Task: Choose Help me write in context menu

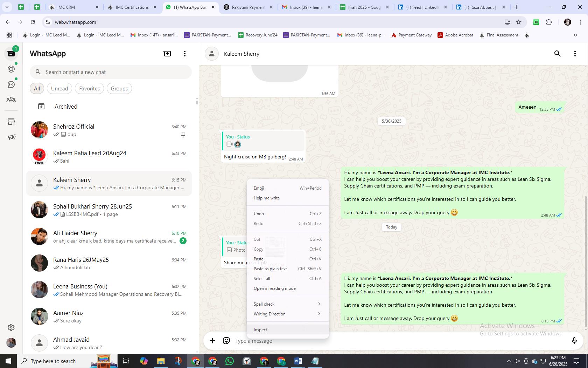Action: 288,198
